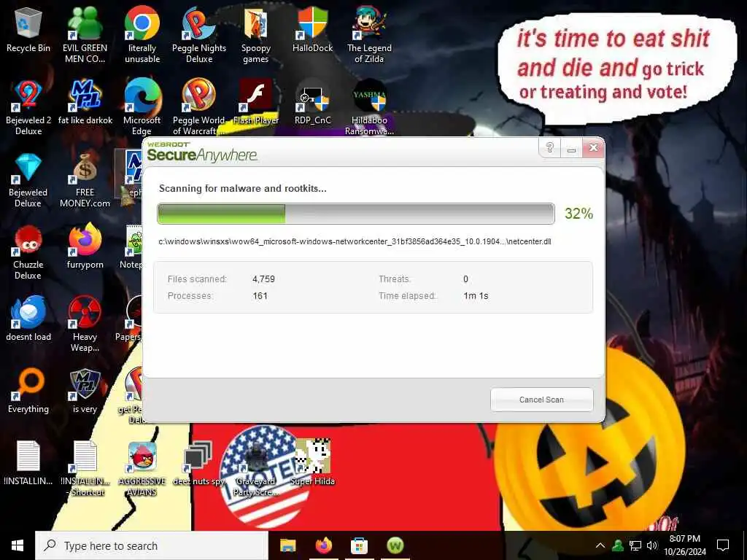Open Thunderbird icon labeled doesnt load
The height and width of the screenshot is (560, 747).
tap(28, 319)
